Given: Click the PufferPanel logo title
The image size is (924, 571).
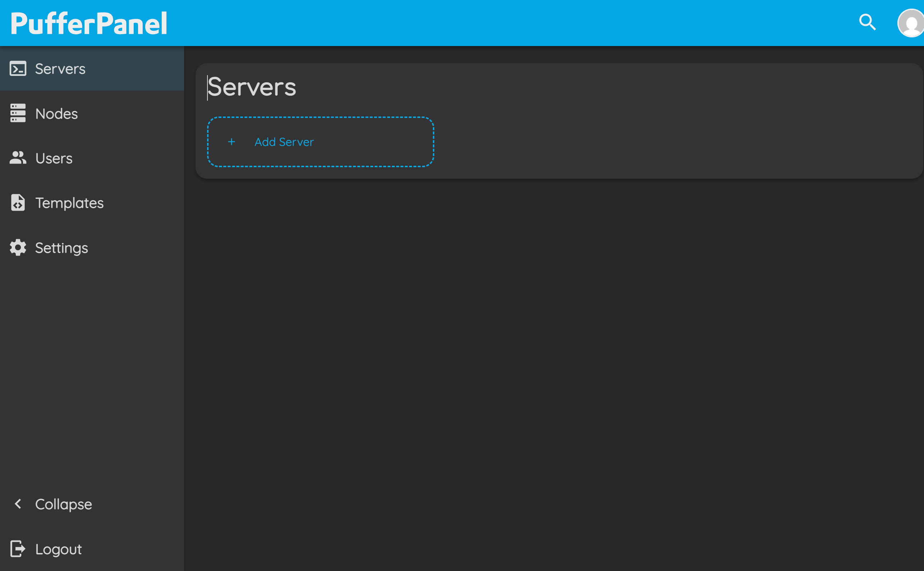Looking at the screenshot, I should (89, 23).
